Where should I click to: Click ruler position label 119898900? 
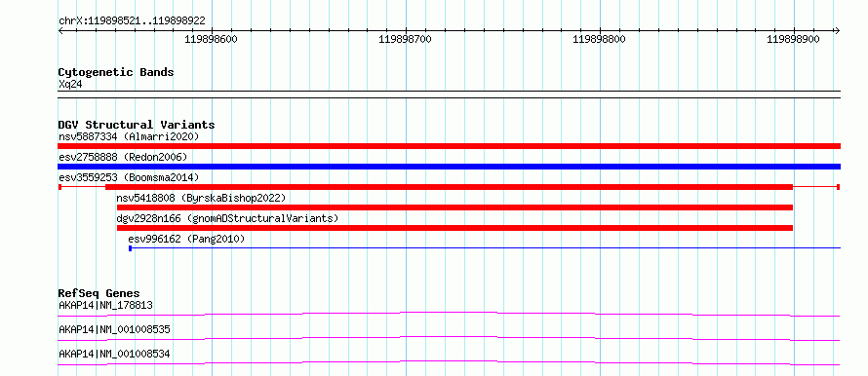click(x=793, y=39)
